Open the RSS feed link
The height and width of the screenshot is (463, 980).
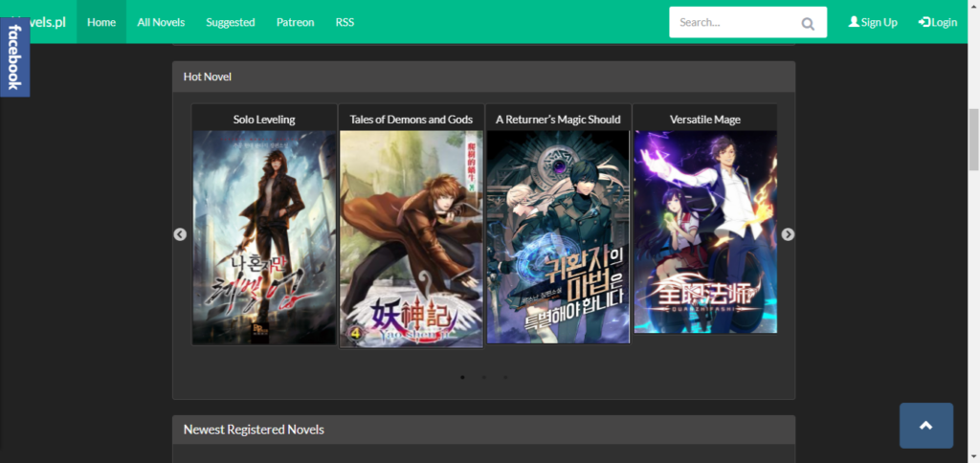tap(345, 22)
